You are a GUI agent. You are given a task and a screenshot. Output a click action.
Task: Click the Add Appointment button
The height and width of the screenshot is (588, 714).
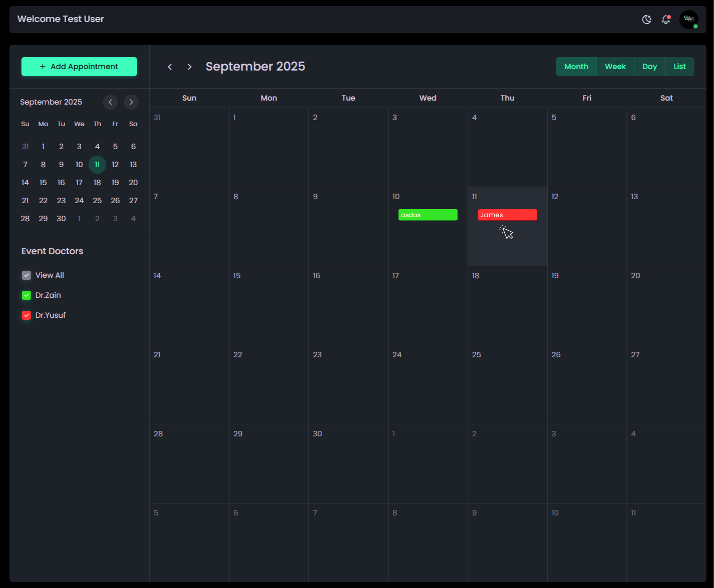(x=79, y=67)
